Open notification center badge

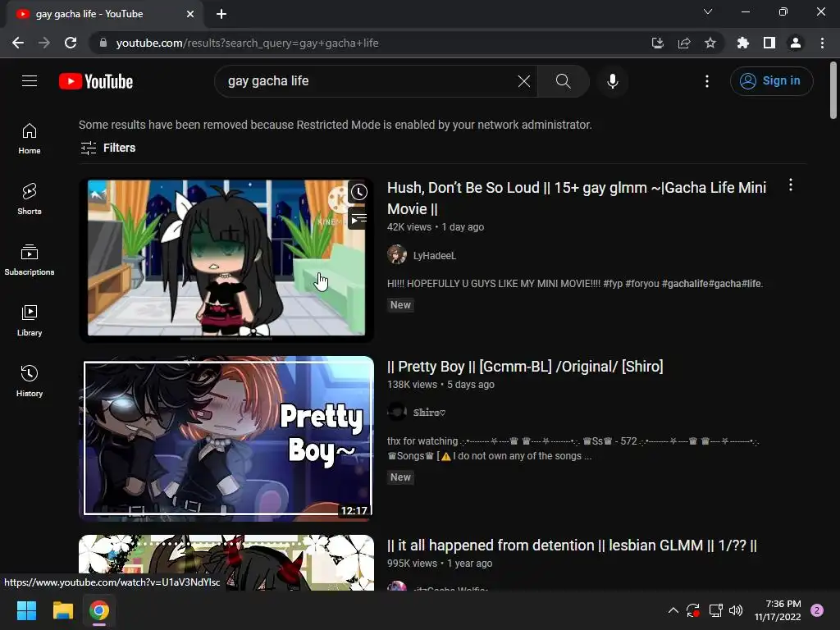[x=817, y=610]
